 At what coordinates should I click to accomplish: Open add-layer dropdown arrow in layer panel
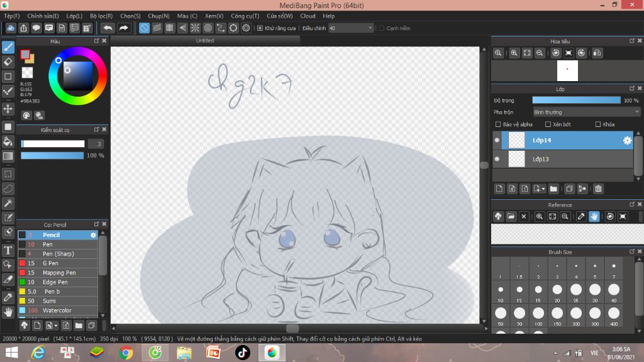pyautogui.click(x=543, y=189)
